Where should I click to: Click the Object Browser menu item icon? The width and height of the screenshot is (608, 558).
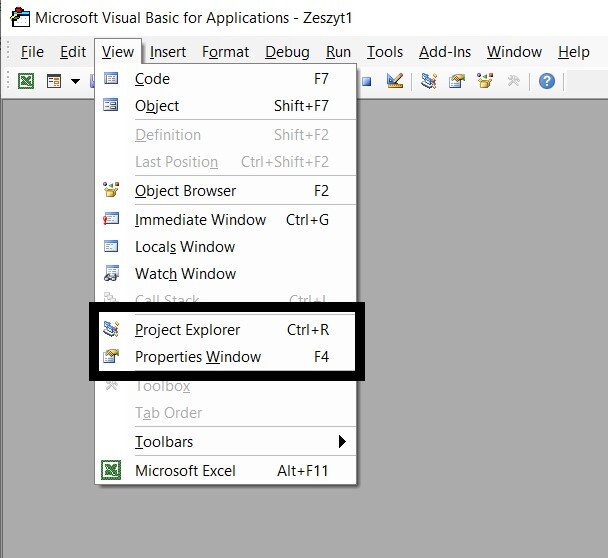pyautogui.click(x=111, y=190)
